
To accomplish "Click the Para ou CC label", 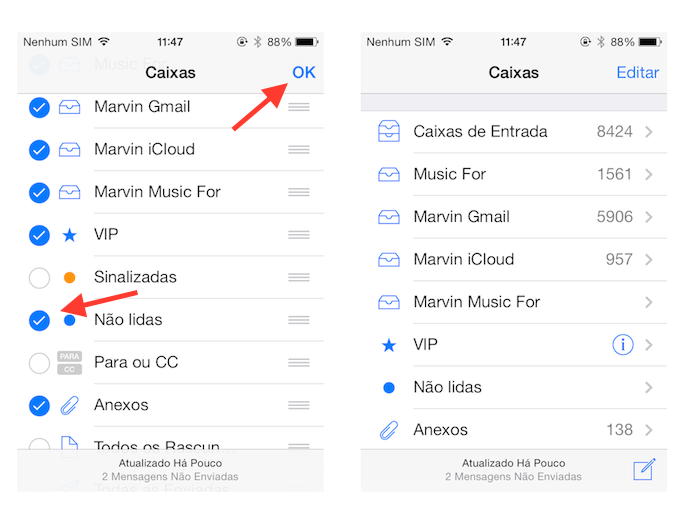I will coord(136,362).
